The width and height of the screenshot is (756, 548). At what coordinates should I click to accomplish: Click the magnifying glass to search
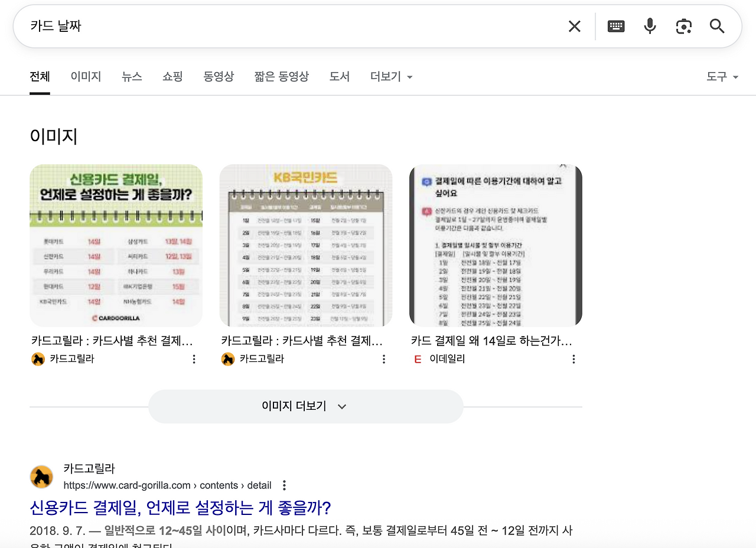[716, 26]
